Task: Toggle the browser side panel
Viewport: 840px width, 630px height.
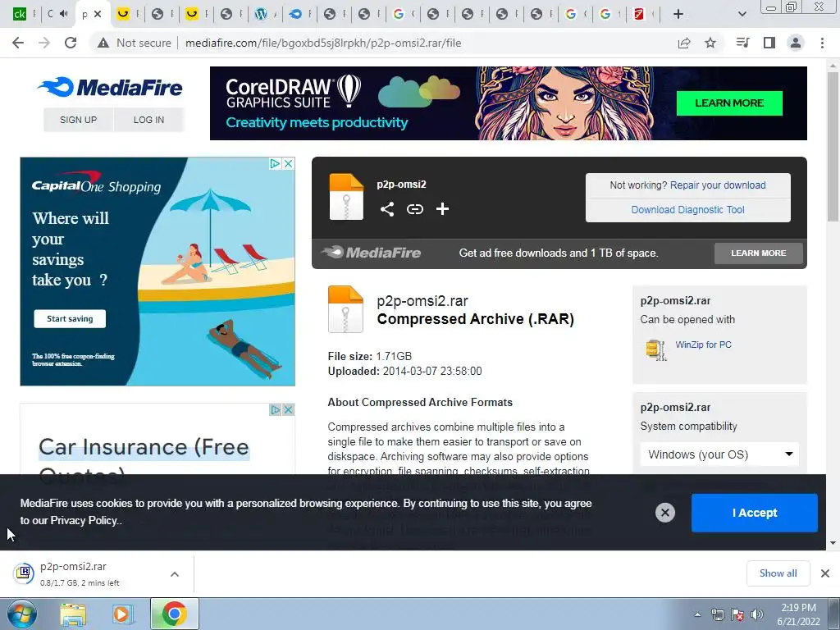Action: point(769,43)
